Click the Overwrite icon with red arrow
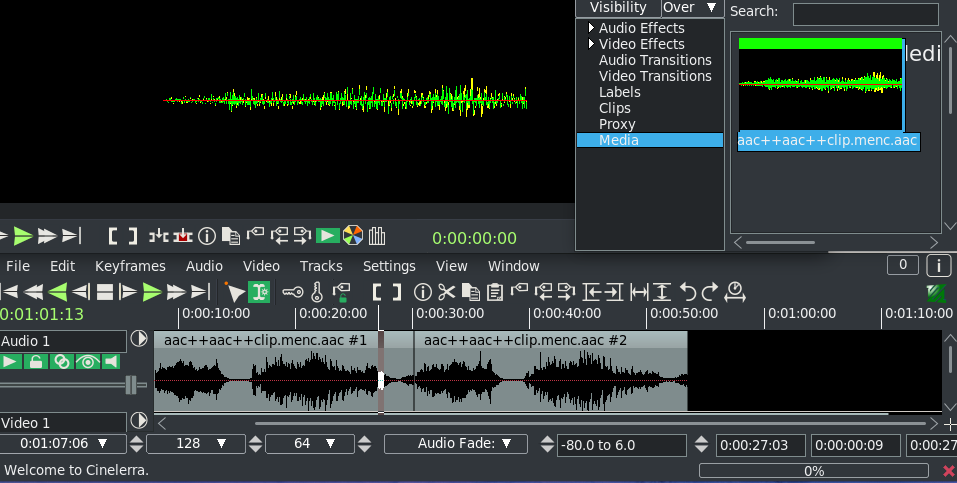This screenshot has height=483, width=957. pos(183,236)
